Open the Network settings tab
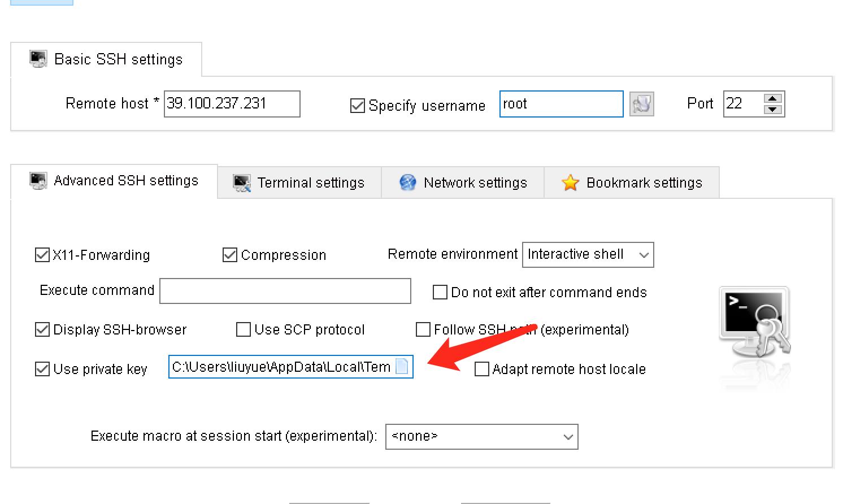 (463, 183)
